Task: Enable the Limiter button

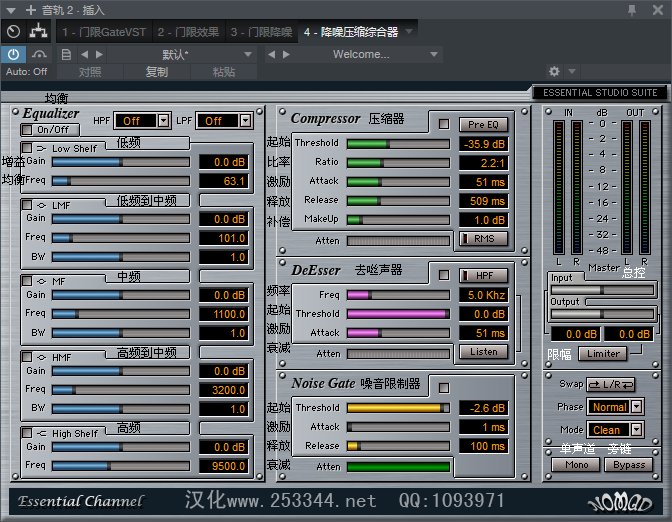Action: coord(603,354)
